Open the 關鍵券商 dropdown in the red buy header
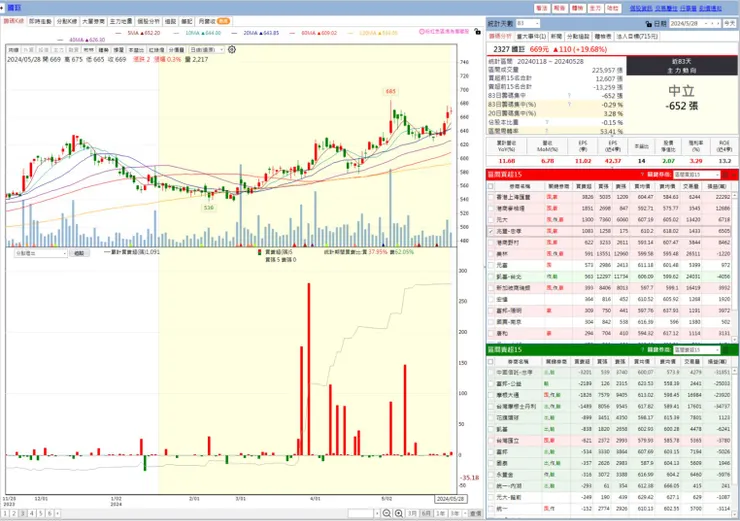This screenshot has height=521, width=740. pyautogui.click(x=697, y=175)
